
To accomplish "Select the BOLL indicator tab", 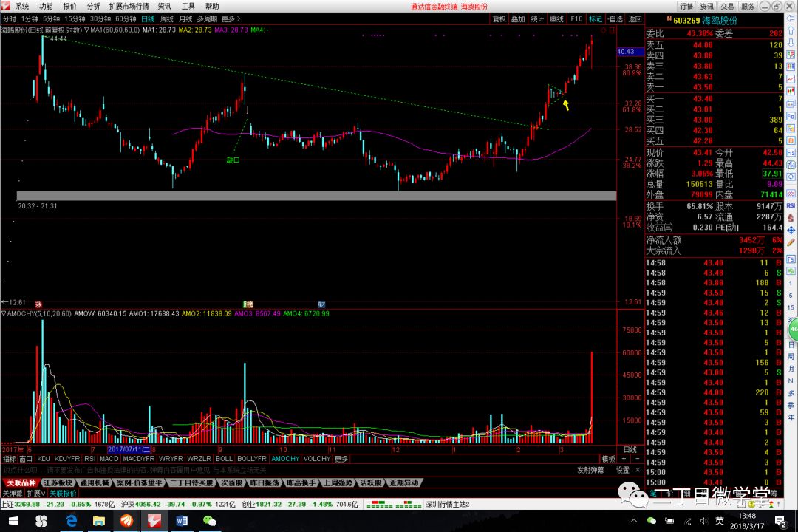I will tap(224, 459).
